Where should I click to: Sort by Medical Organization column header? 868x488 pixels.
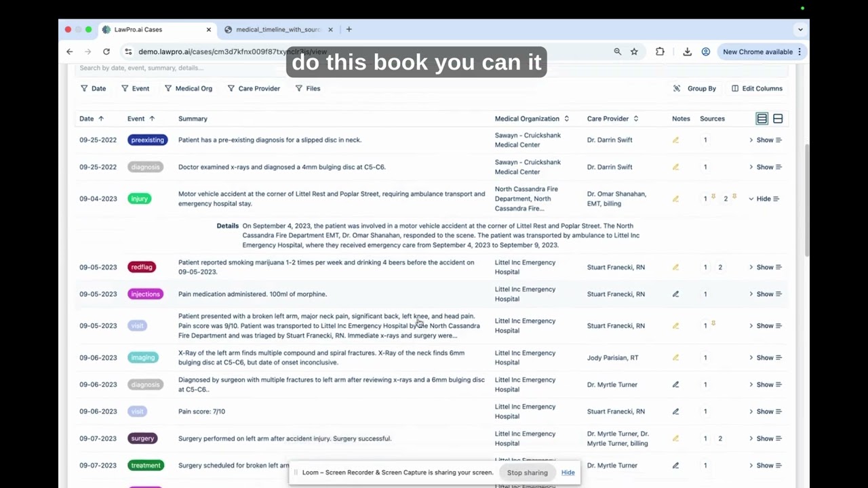pos(532,119)
